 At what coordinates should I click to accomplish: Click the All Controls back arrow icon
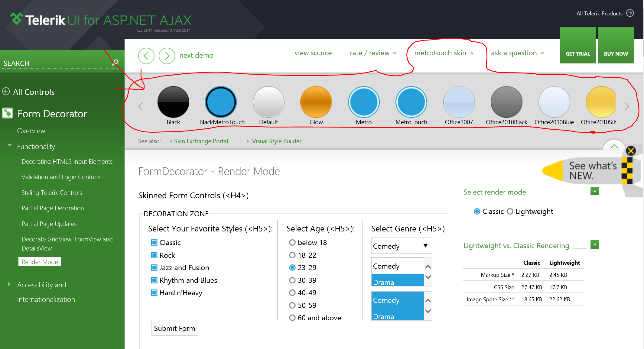tap(6, 91)
